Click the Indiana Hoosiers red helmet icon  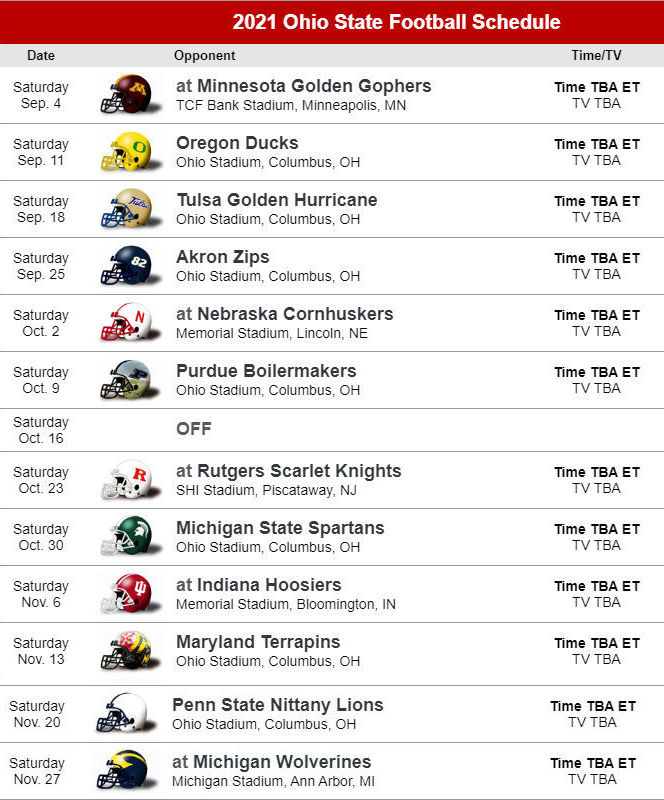(131, 594)
